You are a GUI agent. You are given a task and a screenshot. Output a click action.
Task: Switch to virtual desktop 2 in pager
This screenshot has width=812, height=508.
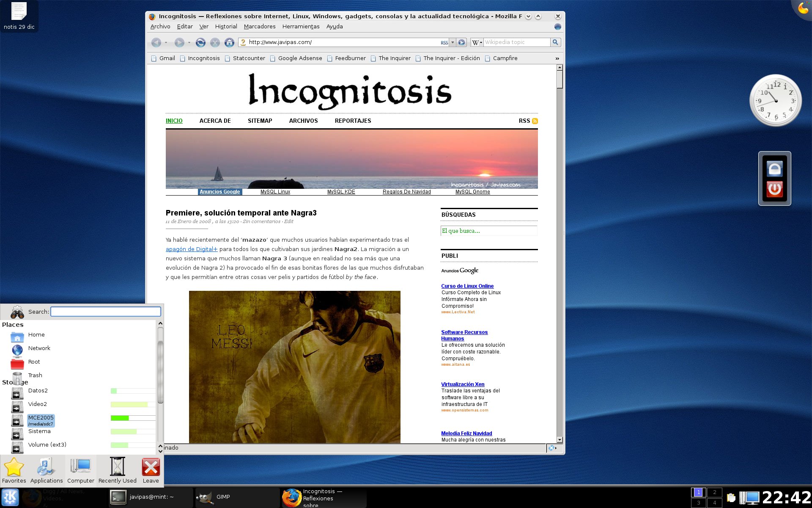click(714, 492)
